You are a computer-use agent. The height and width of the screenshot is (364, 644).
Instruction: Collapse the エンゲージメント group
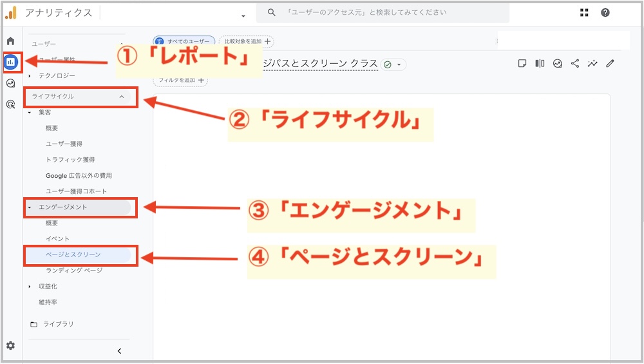tap(30, 207)
